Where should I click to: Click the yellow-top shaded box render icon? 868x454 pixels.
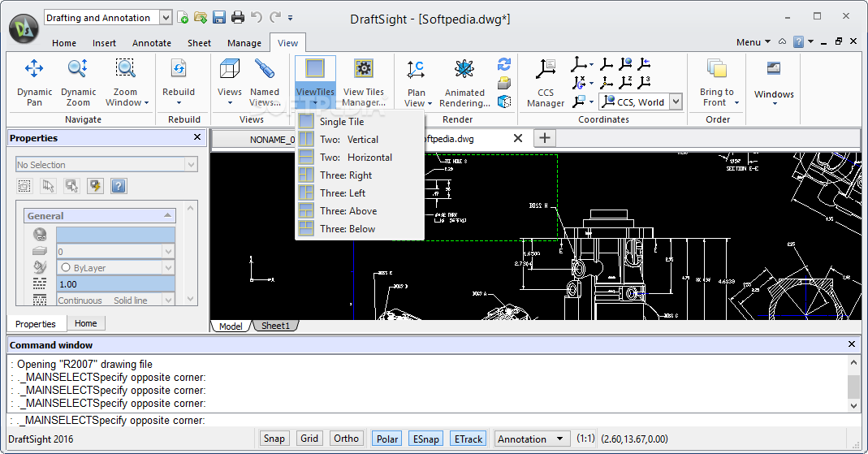pyautogui.click(x=503, y=83)
